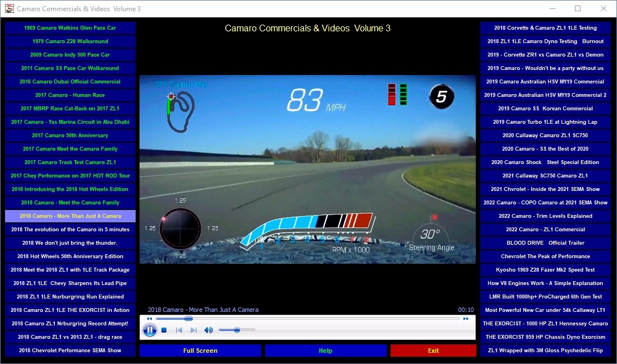Image resolution: width=617 pixels, height=364 pixels.
Task: Play 2021 Callaway SC750 Camaro ZL1
Action: [545, 176]
